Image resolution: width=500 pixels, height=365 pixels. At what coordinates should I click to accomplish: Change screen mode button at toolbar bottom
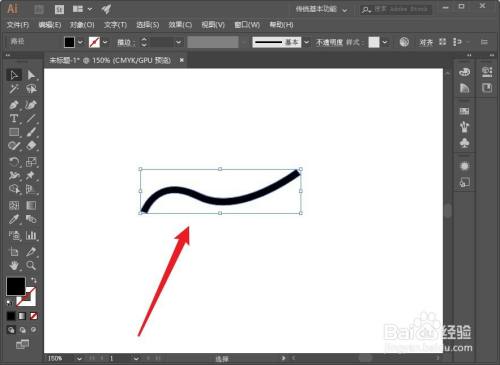tap(22, 344)
